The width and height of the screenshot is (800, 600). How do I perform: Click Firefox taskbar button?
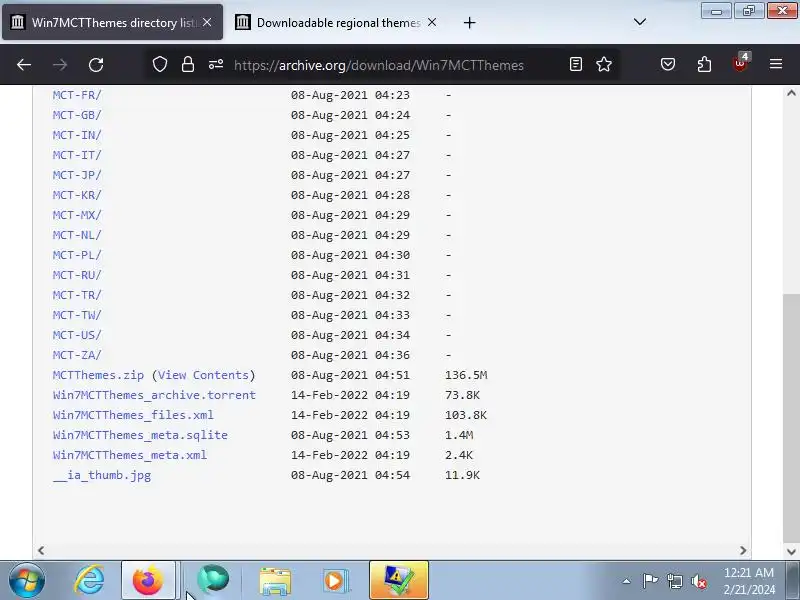(x=148, y=581)
